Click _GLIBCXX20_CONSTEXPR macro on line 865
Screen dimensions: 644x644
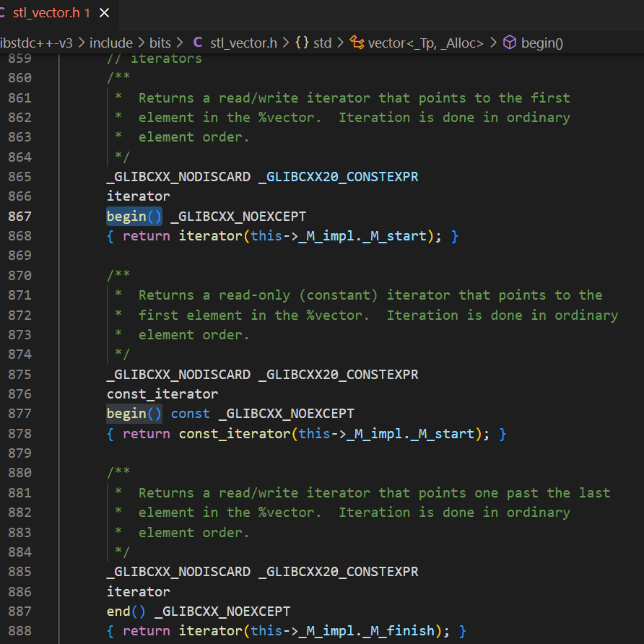click(339, 177)
